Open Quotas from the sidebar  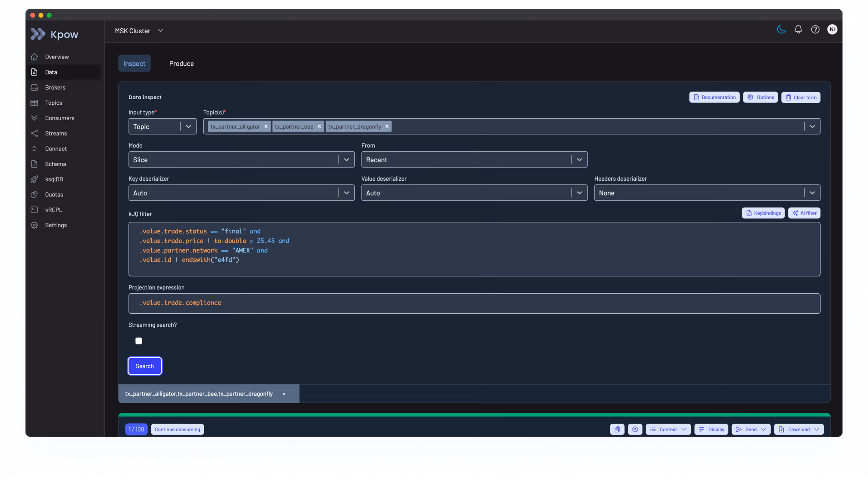pos(54,195)
